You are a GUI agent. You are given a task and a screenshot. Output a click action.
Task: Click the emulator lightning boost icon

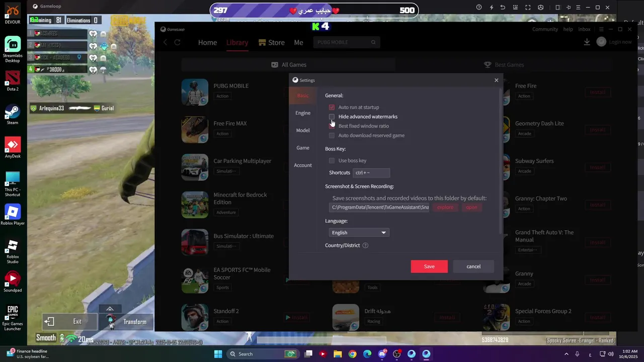(491, 8)
